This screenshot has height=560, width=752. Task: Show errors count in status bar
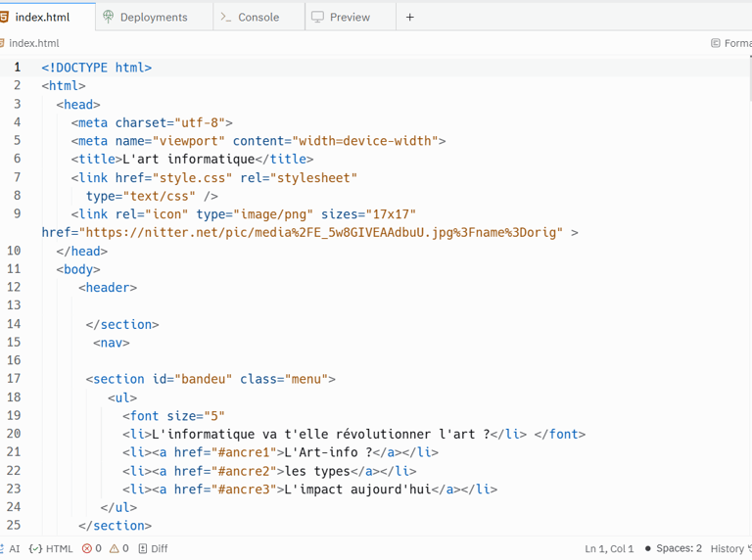point(92,549)
